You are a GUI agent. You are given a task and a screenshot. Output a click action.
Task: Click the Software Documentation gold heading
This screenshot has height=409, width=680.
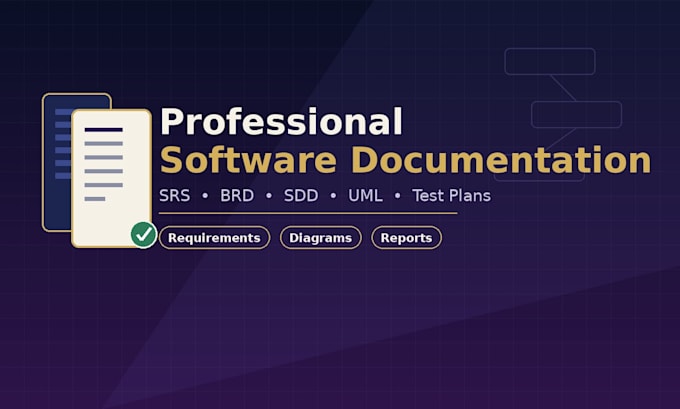point(405,160)
